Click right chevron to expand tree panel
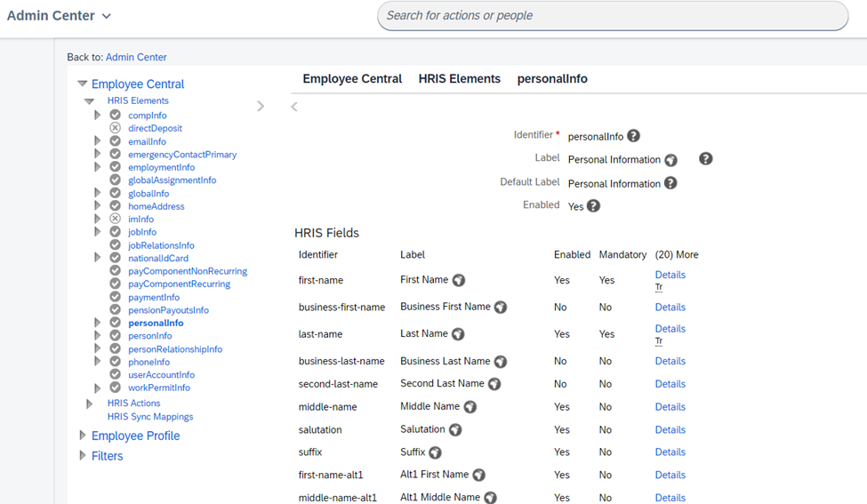This screenshot has height=504, width=867. [261, 106]
